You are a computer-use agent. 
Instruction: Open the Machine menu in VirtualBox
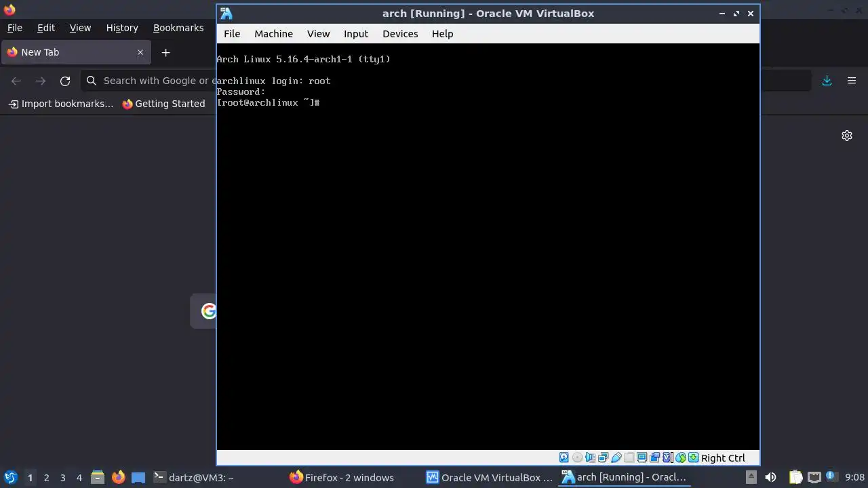point(273,34)
